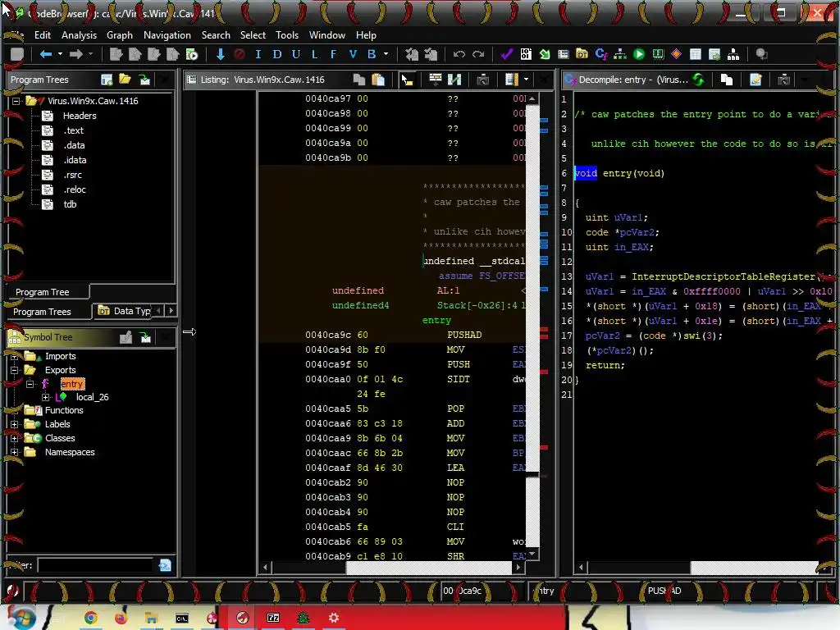Click the filter options icon beside filter field
The height and width of the screenshot is (630, 840).
[165, 565]
